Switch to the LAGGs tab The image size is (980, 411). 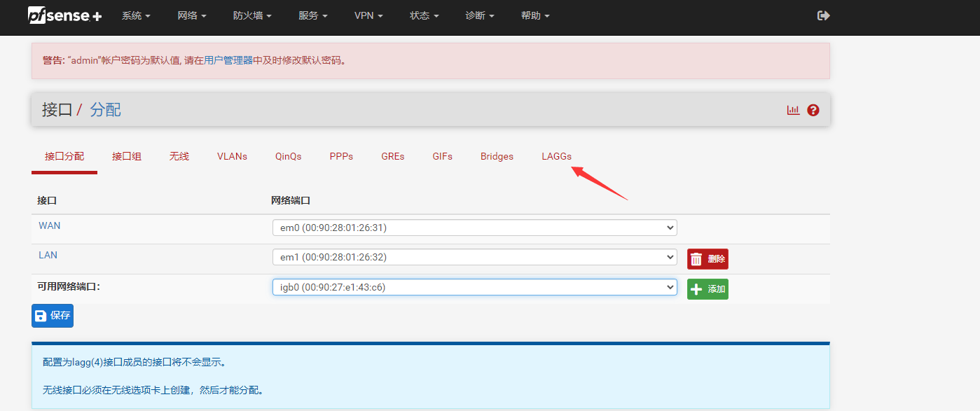[x=556, y=156]
